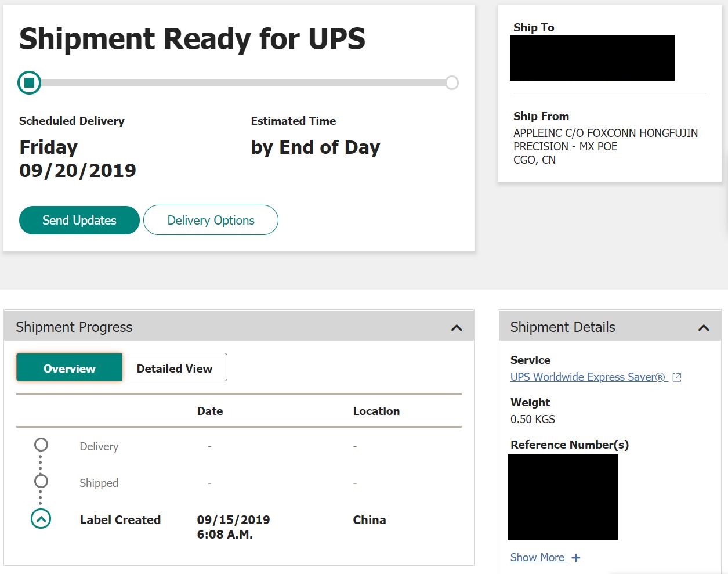This screenshot has height=574, width=728.
Task: Click the Location column header
Action: pos(376,411)
